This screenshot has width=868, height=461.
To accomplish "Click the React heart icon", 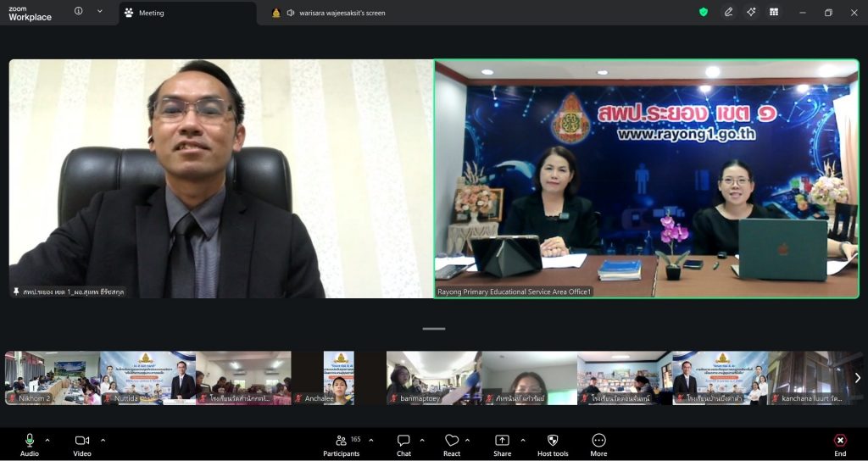I will tap(452, 444).
